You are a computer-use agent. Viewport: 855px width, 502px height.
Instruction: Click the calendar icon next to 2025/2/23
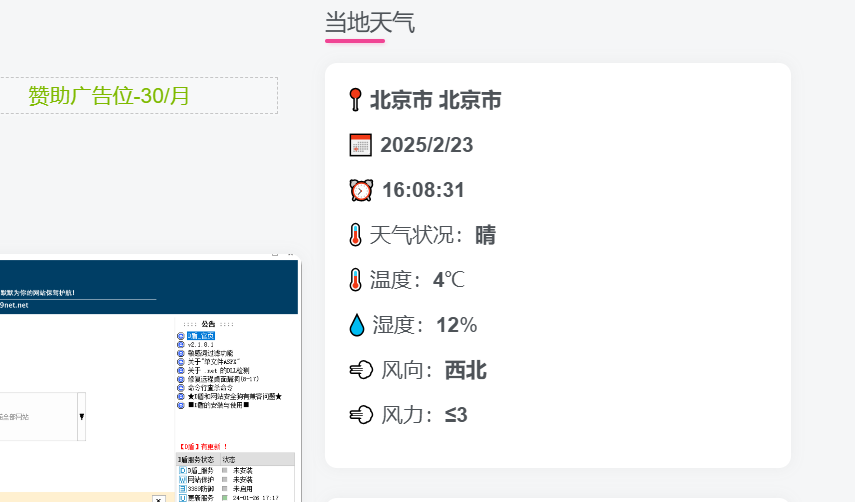pos(360,145)
